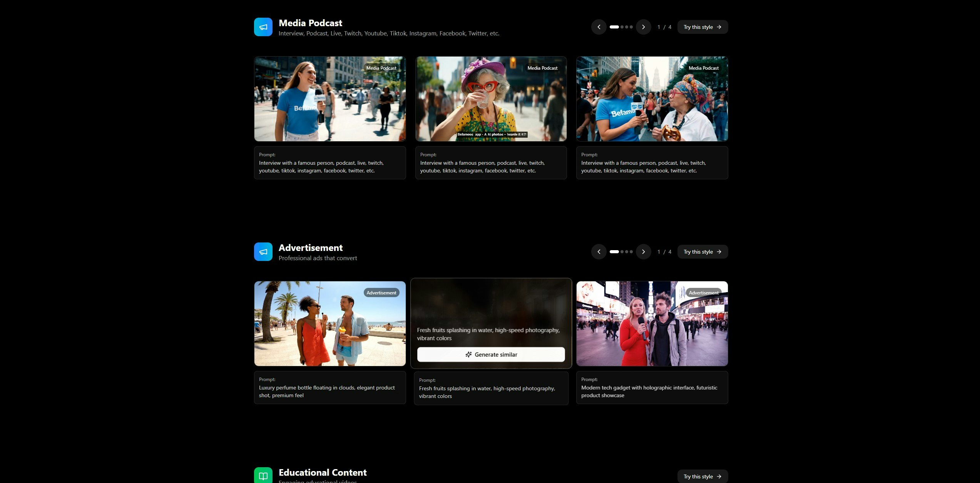Open the interview with pretzel woman thumbnail
Viewport: 980px width, 483px height.
[x=652, y=99]
